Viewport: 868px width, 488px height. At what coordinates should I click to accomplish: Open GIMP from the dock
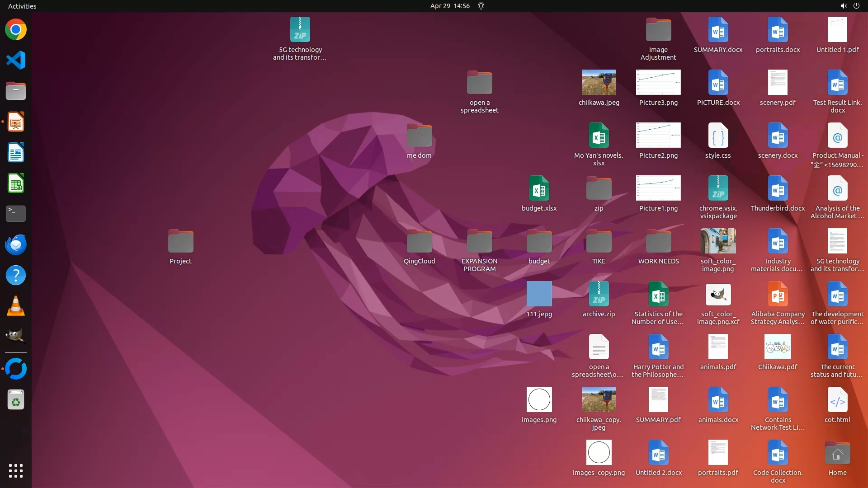(16, 337)
